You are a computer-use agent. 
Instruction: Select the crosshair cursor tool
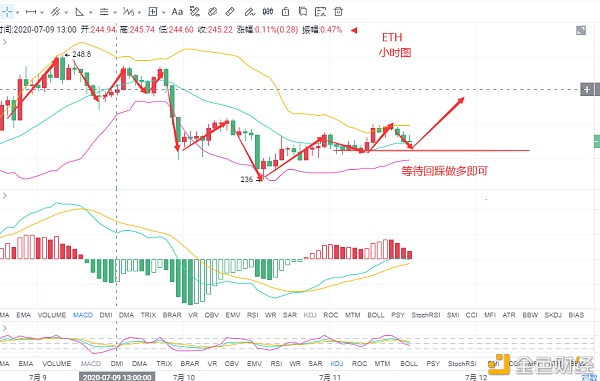pyautogui.click(x=7, y=12)
